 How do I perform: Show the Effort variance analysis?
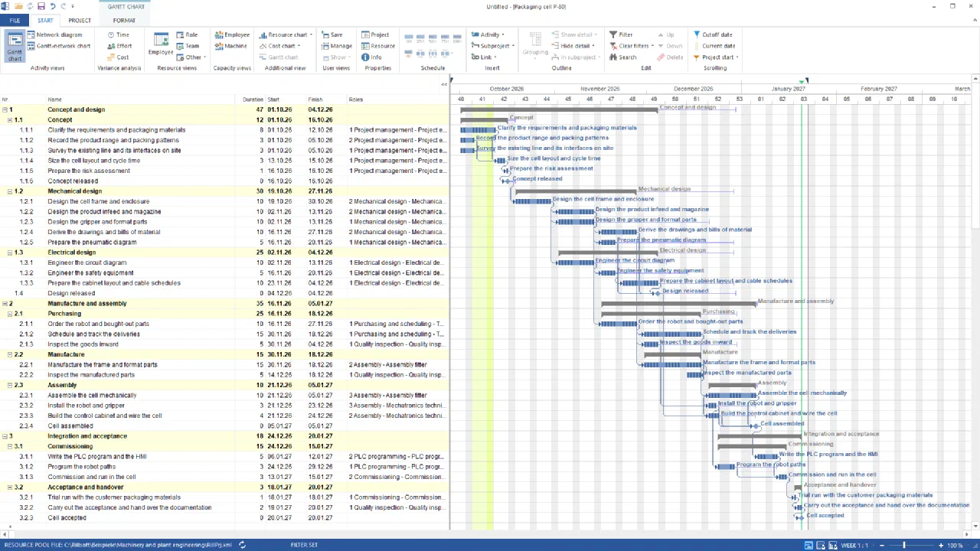(119, 46)
